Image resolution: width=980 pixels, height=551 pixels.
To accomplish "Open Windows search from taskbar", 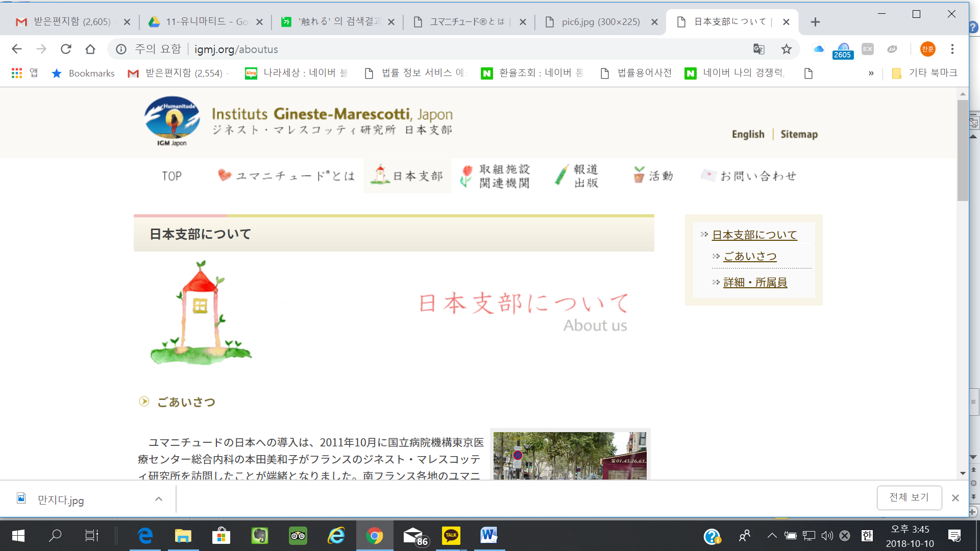I will coord(55,536).
